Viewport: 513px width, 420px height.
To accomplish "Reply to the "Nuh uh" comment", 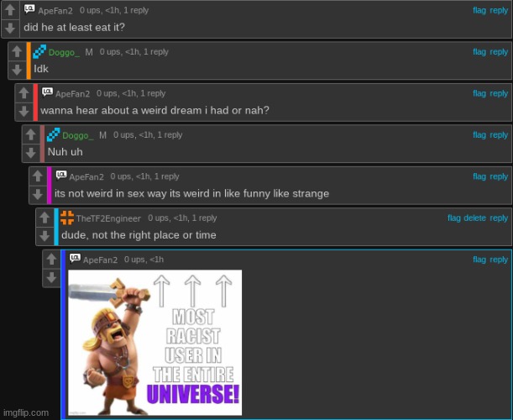I will [499, 135].
